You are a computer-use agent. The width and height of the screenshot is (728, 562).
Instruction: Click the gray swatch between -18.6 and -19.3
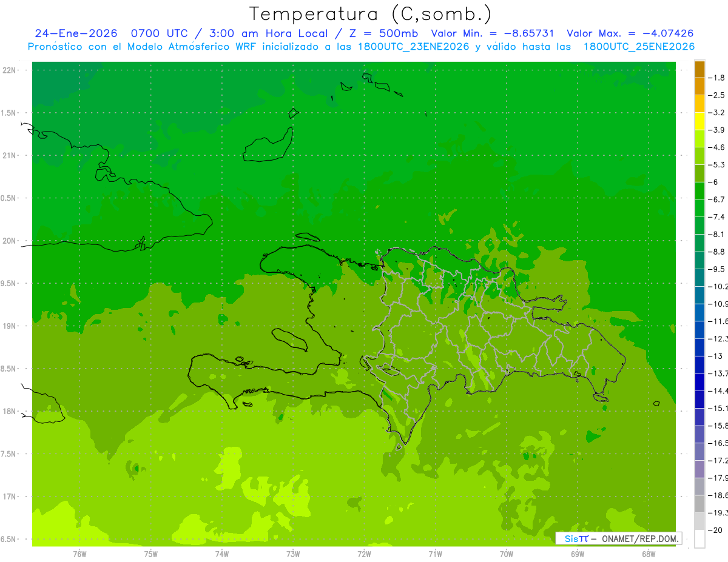click(x=699, y=504)
